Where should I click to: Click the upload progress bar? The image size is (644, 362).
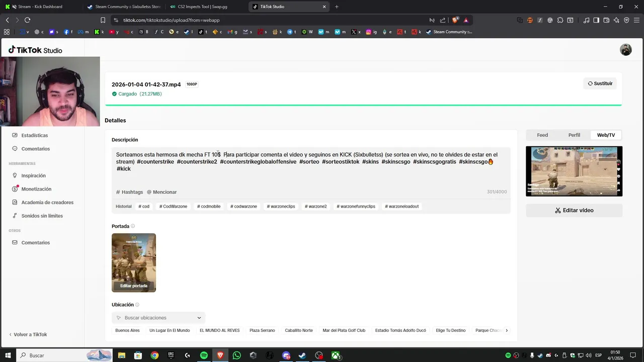point(363,105)
